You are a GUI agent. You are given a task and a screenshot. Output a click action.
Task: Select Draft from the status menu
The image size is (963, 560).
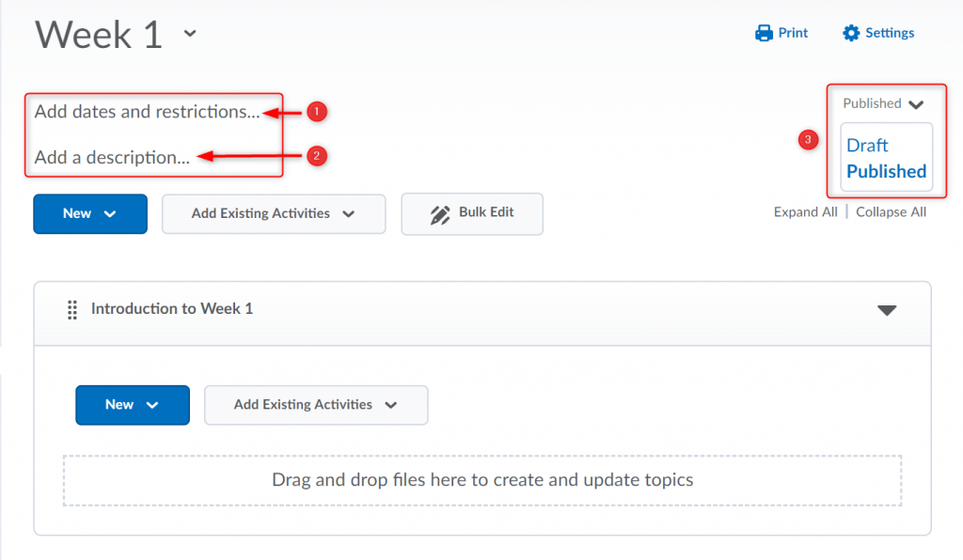866,145
